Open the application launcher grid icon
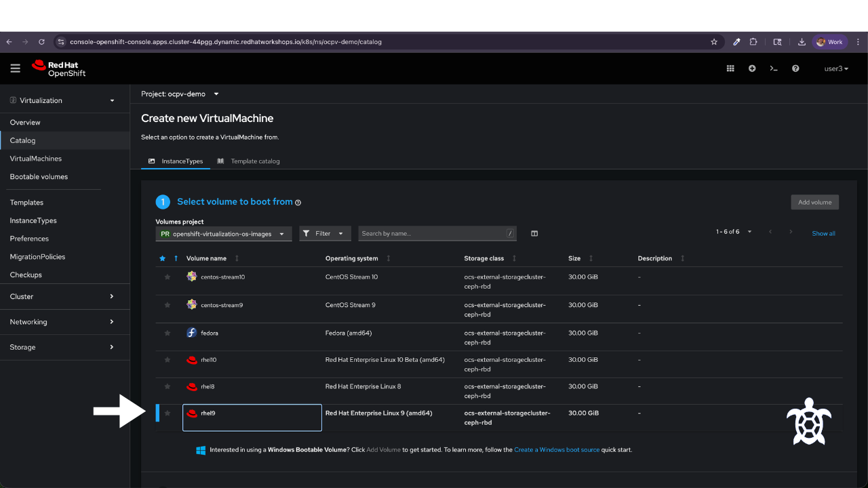Viewport: 868px width, 488px height. click(730, 68)
